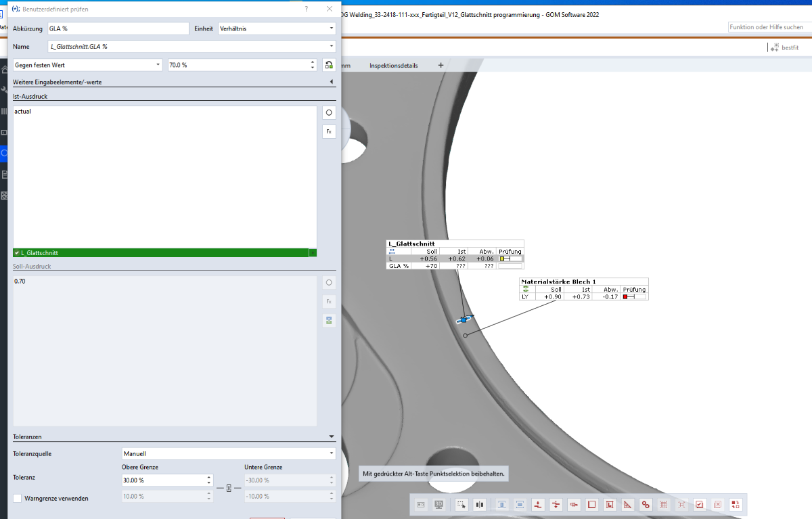Open the Einheit Verhältnis dropdown

tap(277, 28)
